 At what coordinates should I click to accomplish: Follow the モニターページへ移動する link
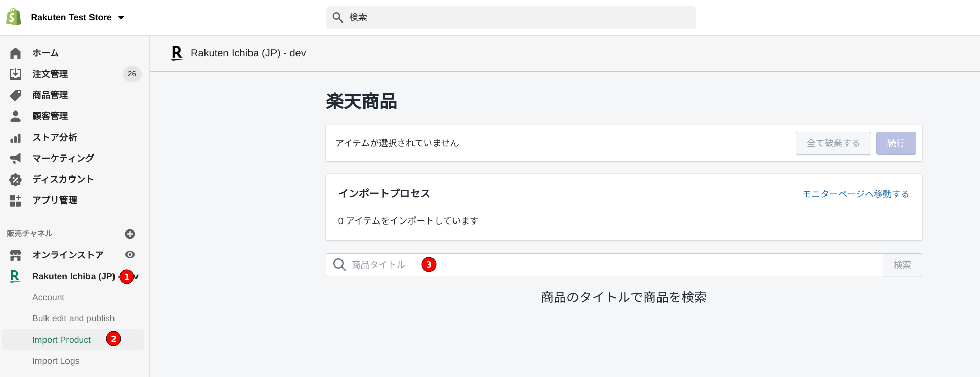(856, 194)
